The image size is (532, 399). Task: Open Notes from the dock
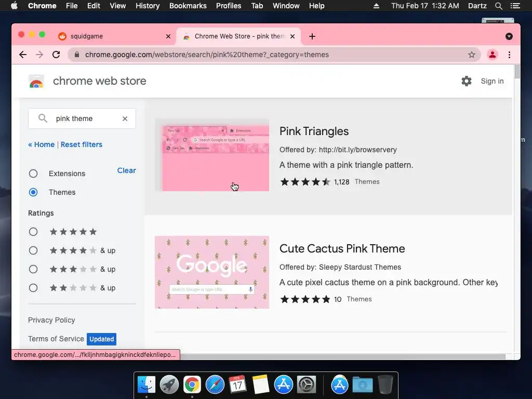pyautogui.click(x=261, y=385)
